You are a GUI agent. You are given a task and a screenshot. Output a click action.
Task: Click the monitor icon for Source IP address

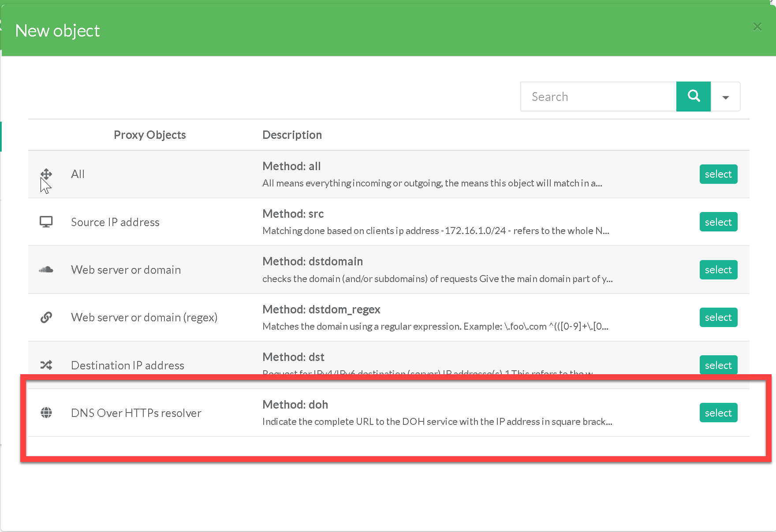[x=46, y=222]
